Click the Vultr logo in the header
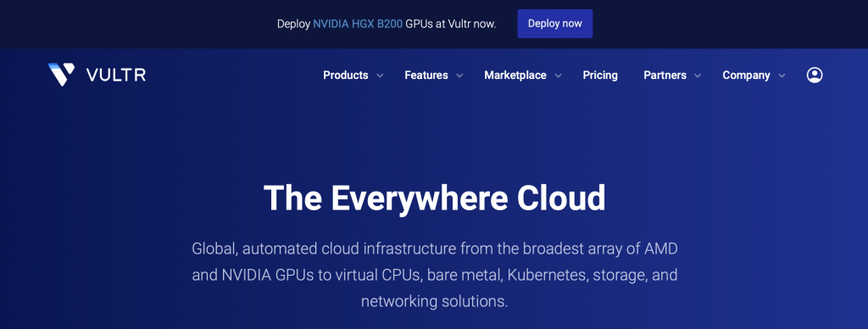This screenshot has width=868, height=329. pyautogui.click(x=97, y=75)
